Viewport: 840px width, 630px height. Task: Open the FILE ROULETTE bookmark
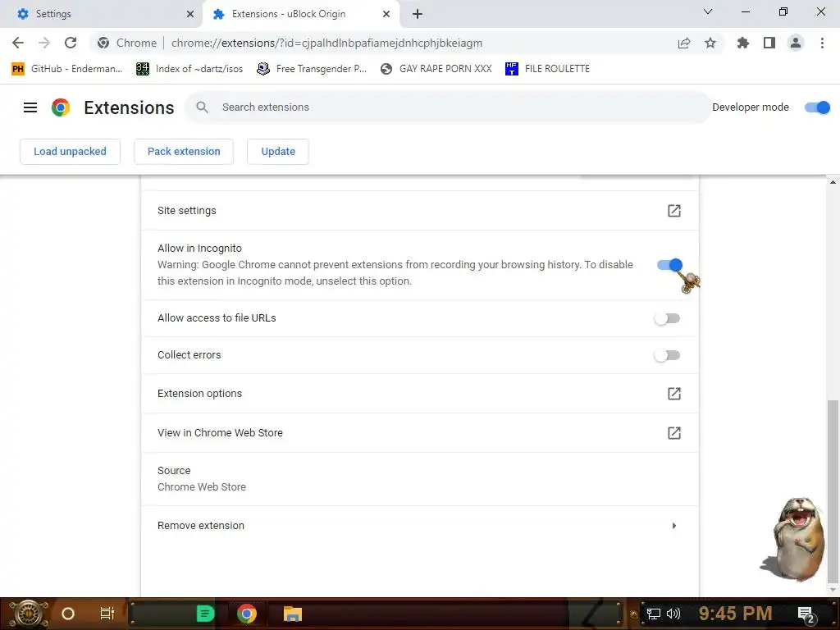pyautogui.click(x=547, y=69)
